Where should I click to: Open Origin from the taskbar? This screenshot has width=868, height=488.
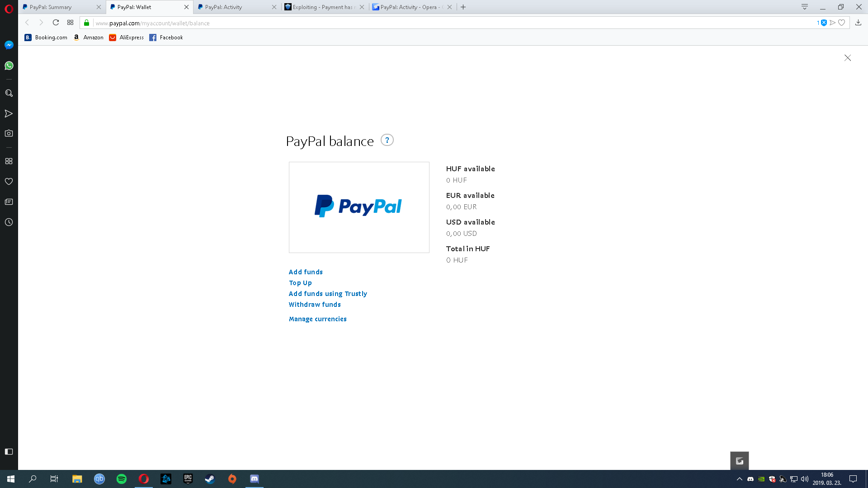point(232,479)
